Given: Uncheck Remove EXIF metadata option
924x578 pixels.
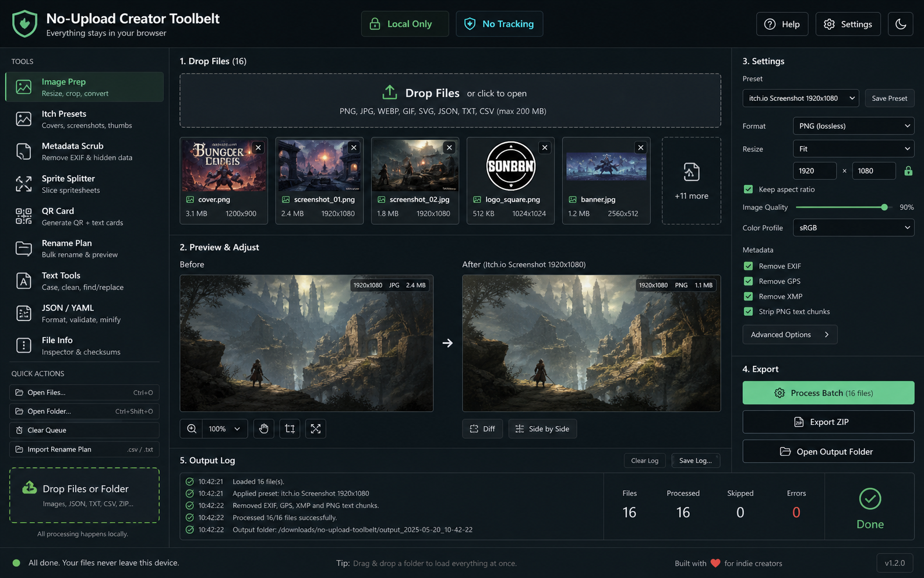Looking at the screenshot, I should [x=749, y=266].
